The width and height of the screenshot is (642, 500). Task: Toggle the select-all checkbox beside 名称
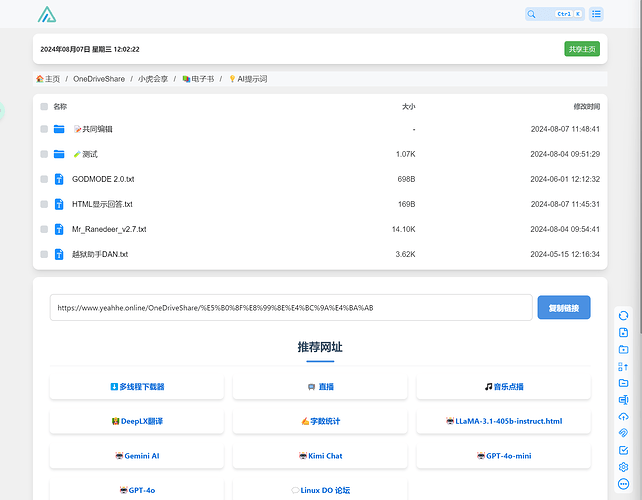click(x=44, y=106)
